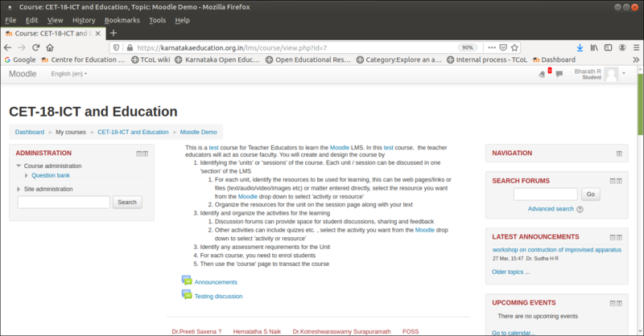Viewport: 644px width, 336px height.
Task: Open the TCoL wiki bookmark
Action: point(151,60)
